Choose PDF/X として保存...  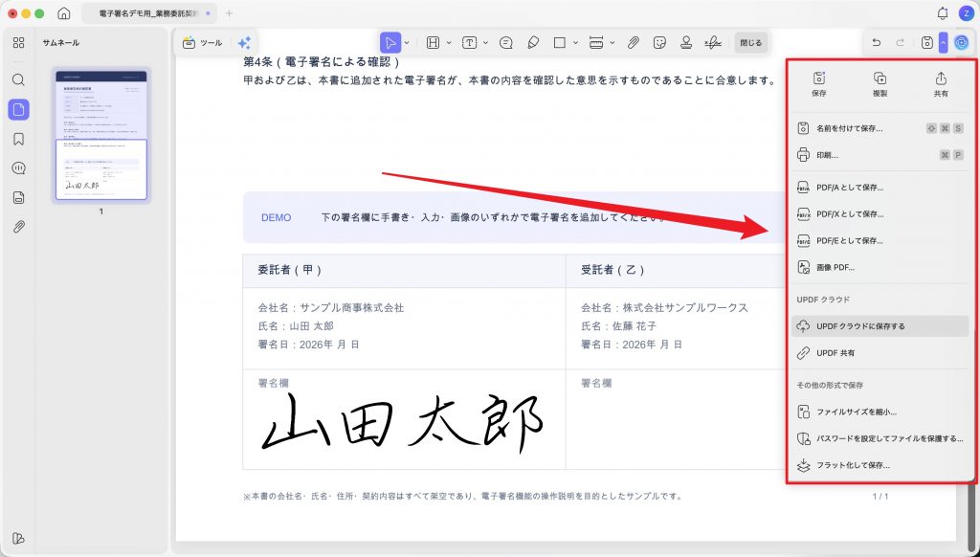(880, 213)
